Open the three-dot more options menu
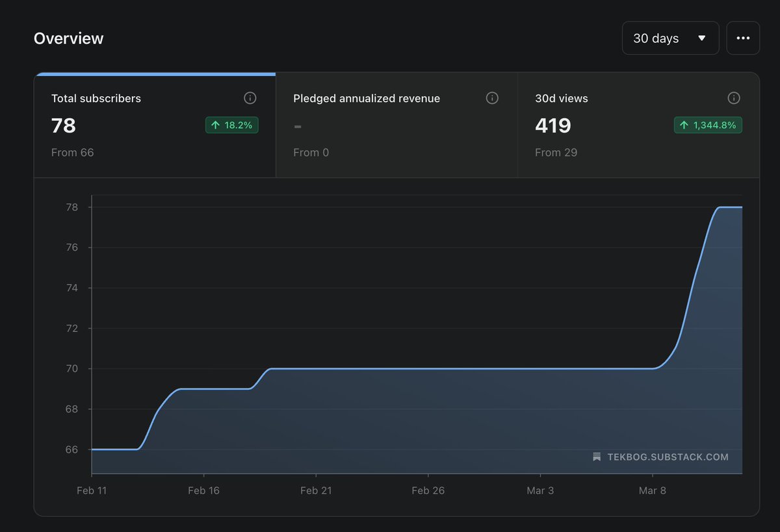This screenshot has height=532, width=780. pyautogui.click(x=743, y=38)
